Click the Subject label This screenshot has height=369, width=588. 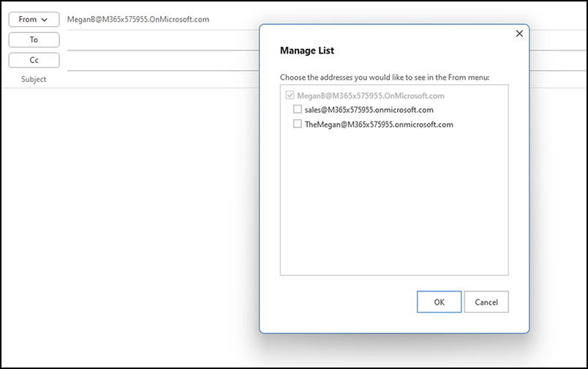point(34,79)
